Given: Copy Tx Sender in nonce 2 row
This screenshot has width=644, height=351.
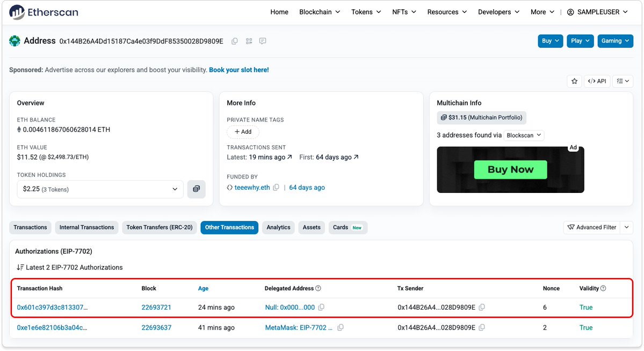Looking at the screenshot, I should coord(482,327).
